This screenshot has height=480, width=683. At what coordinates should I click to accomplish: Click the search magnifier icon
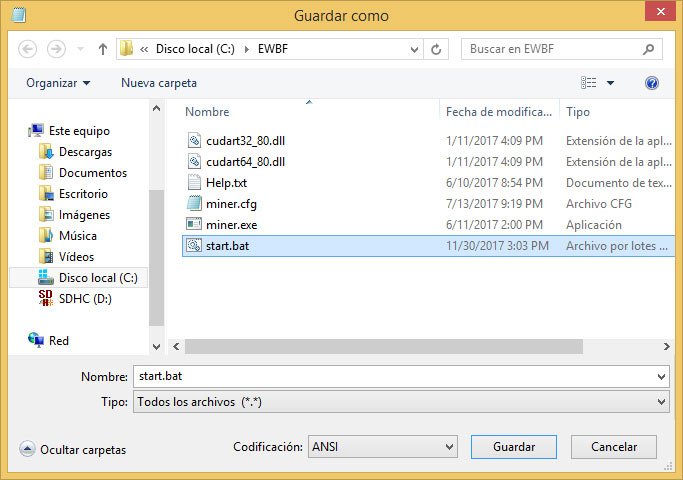(x=649, y=49)
